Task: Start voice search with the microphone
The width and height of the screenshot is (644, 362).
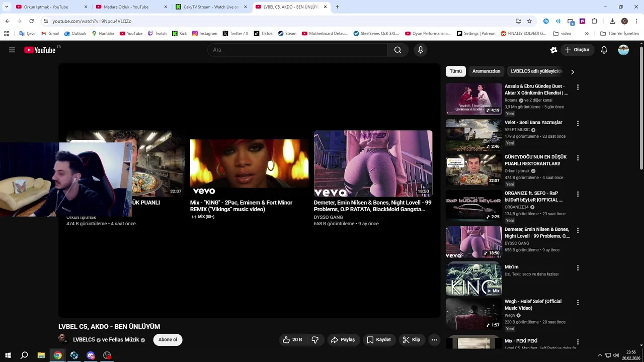Action: [421, 50]
